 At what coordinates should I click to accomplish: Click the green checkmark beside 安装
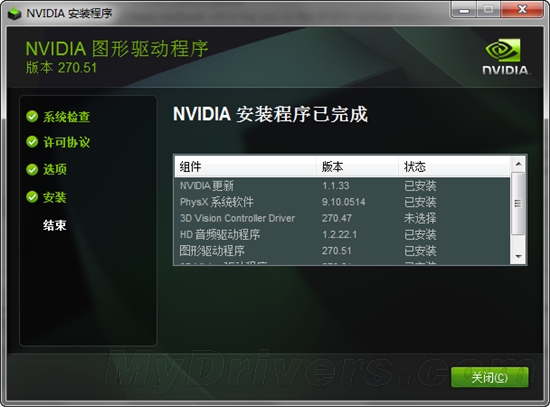click(x=32, y=197)
